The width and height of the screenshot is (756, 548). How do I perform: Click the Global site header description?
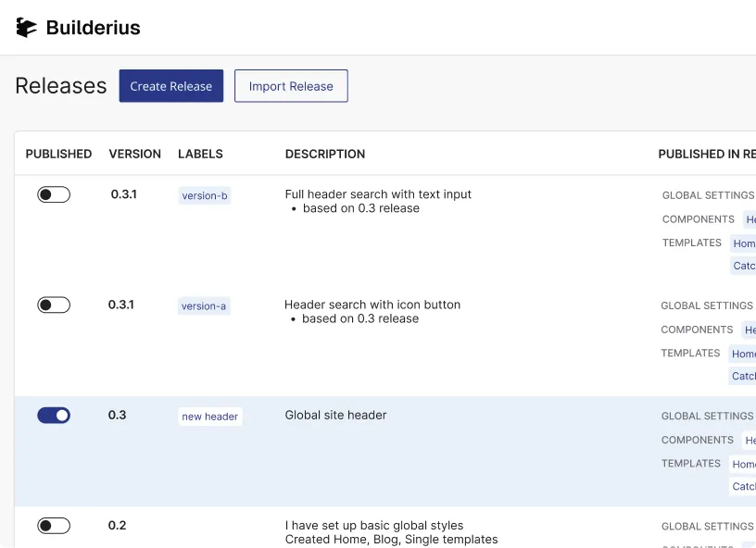point(335,415)
